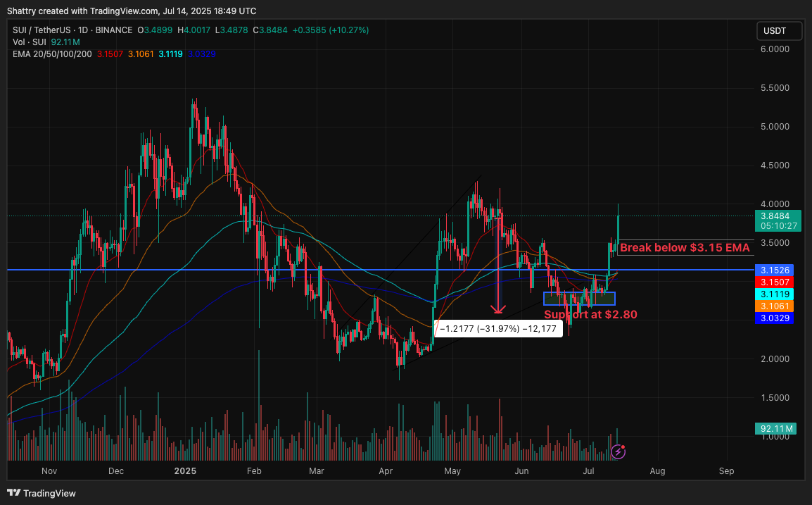Select the blue support zone rectangle
This screenshot has height=505, width=812.
579,299
